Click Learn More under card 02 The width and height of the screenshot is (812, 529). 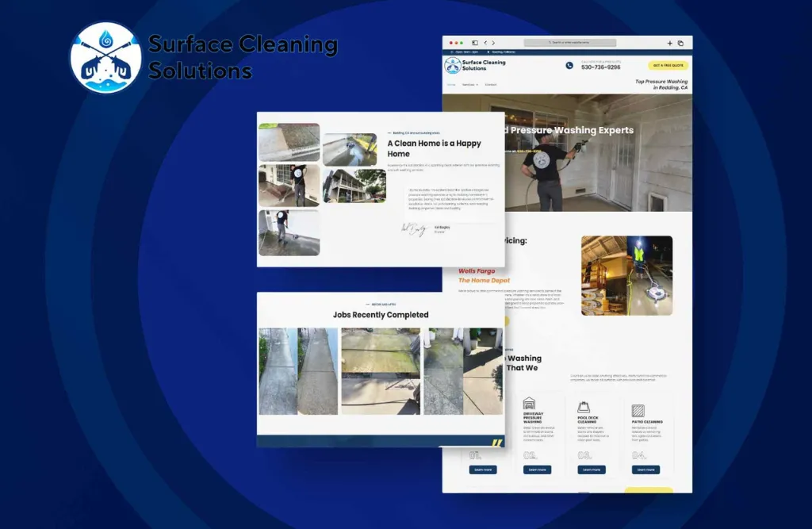537,470
